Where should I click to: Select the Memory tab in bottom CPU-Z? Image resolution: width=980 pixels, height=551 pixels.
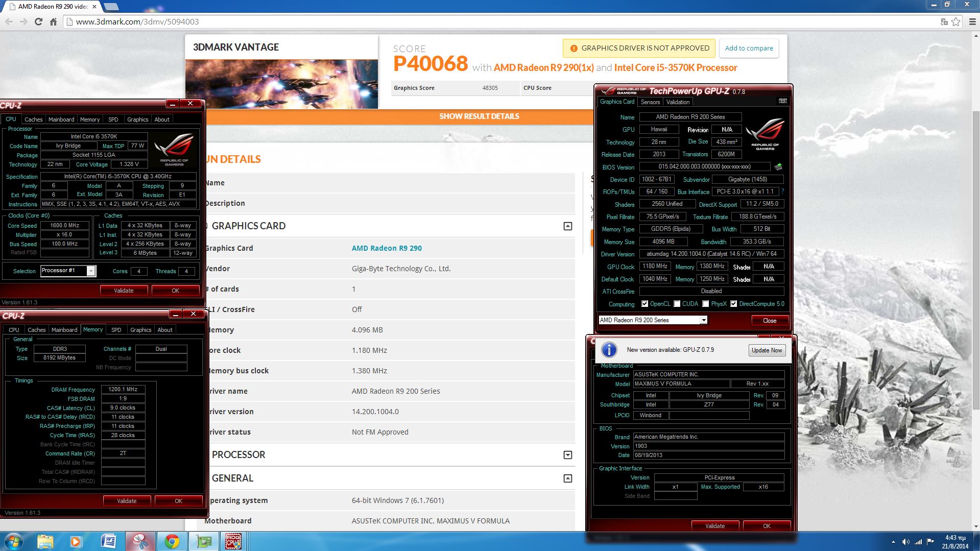[x=93, y=329]
